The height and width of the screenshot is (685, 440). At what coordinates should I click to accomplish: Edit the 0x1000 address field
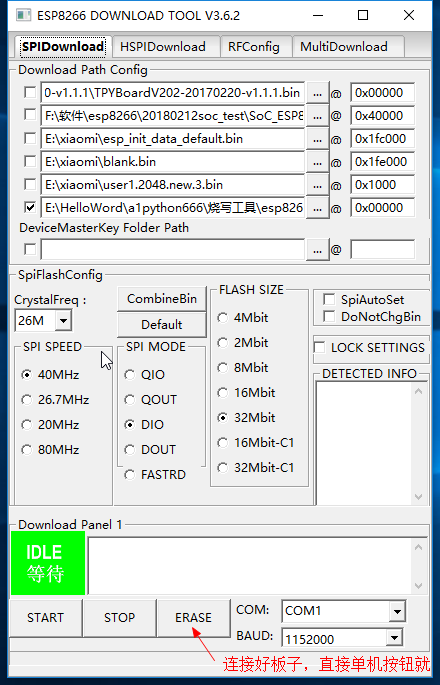(382, 184)
